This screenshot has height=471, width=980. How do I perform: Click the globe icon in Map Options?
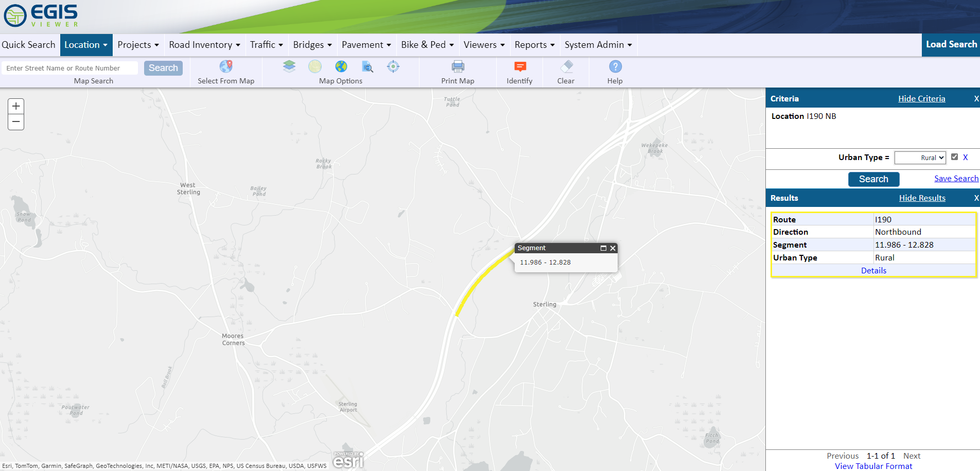click(341, 66)
